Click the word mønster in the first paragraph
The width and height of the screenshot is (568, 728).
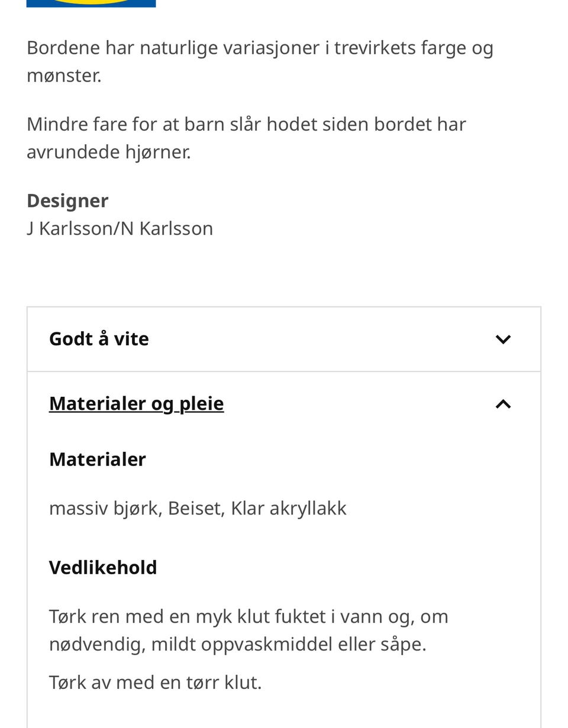click(x=62, y=76)
